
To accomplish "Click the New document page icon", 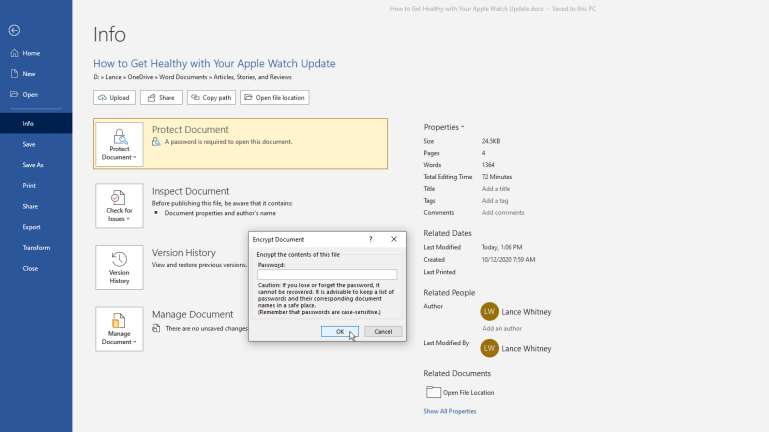I will point(14,74).
